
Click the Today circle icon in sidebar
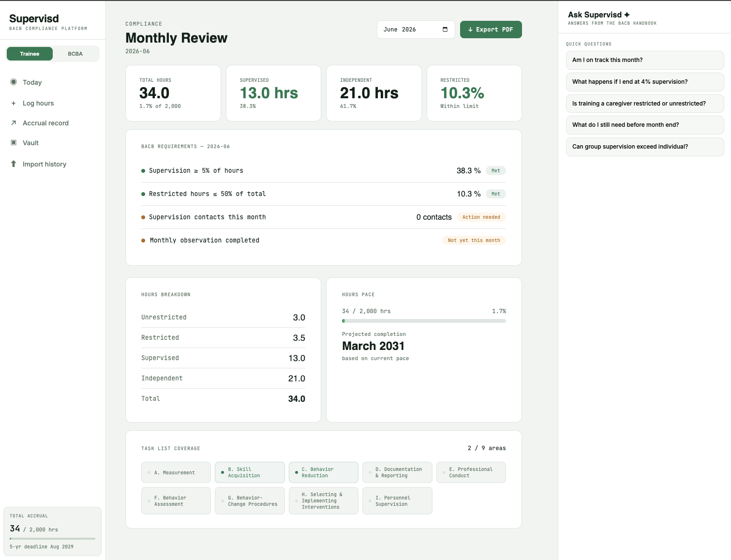click(x=14, y=82)
